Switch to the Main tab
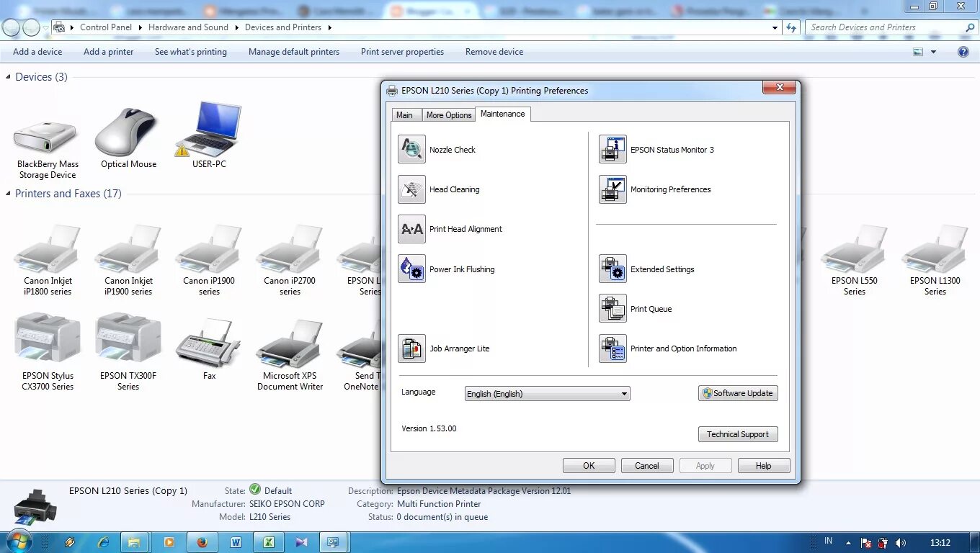Image resolution: width=980 pixels, height=553 pixels. pos(405,115)
